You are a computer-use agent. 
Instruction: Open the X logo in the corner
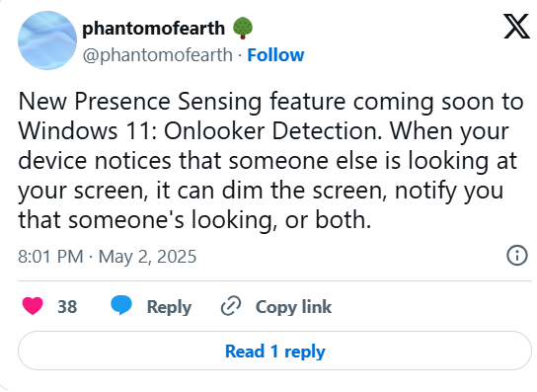(516, 26)
